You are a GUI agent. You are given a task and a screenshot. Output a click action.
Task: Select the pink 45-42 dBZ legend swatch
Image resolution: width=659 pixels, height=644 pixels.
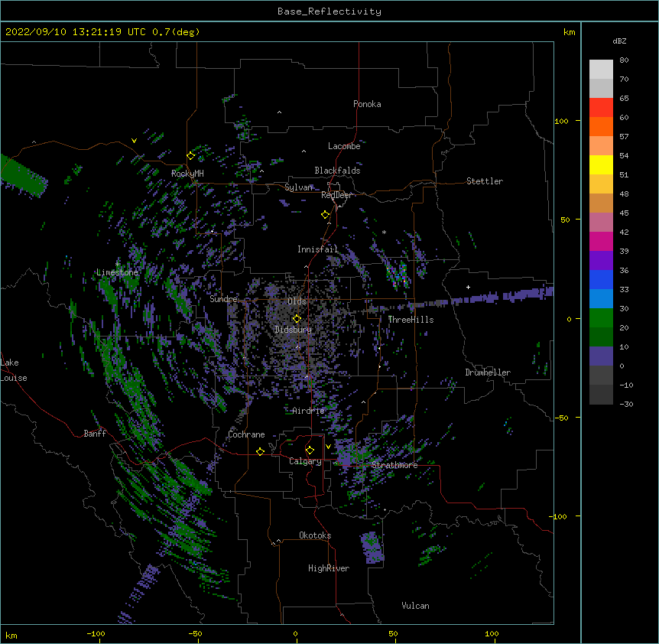click(601, 223)
